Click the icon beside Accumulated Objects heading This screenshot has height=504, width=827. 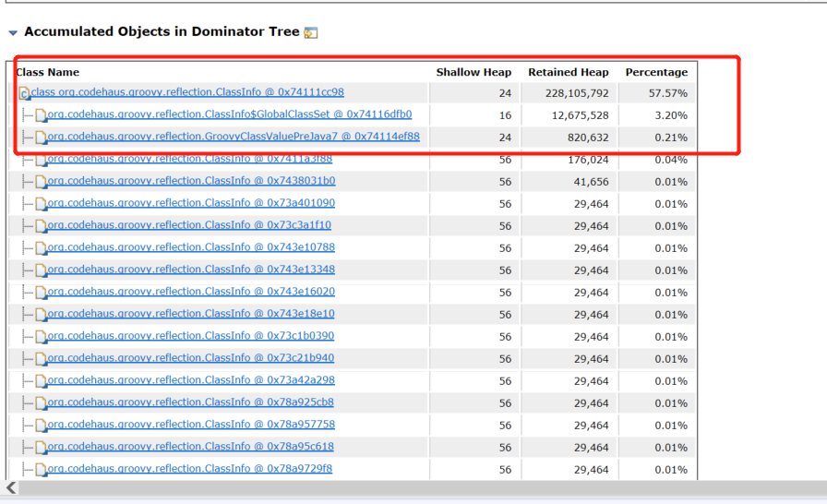[x=311, y=32]
